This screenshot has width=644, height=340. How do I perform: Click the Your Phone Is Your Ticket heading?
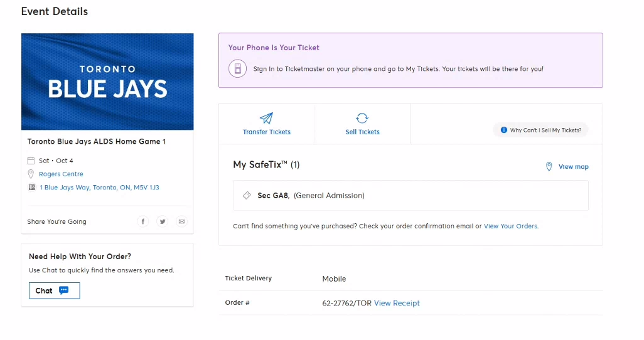274,48
